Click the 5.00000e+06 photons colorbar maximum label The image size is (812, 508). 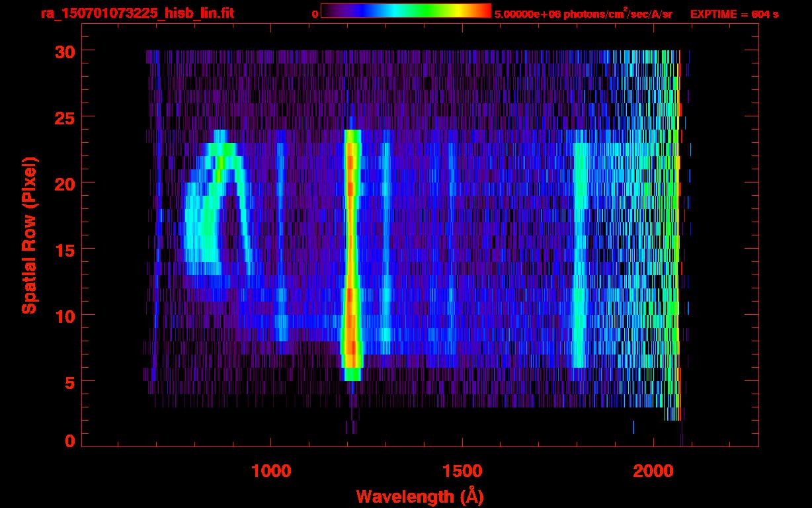583,13
